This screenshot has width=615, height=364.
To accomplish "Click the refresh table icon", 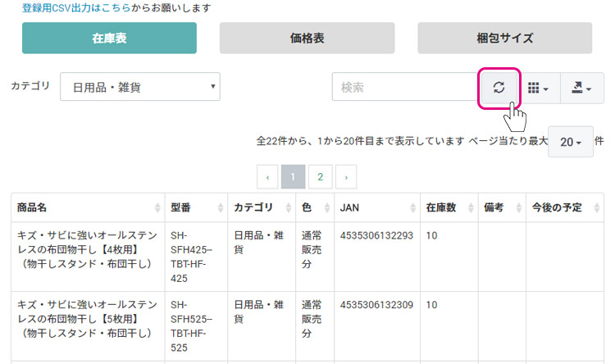I will [x=499, y=88].
